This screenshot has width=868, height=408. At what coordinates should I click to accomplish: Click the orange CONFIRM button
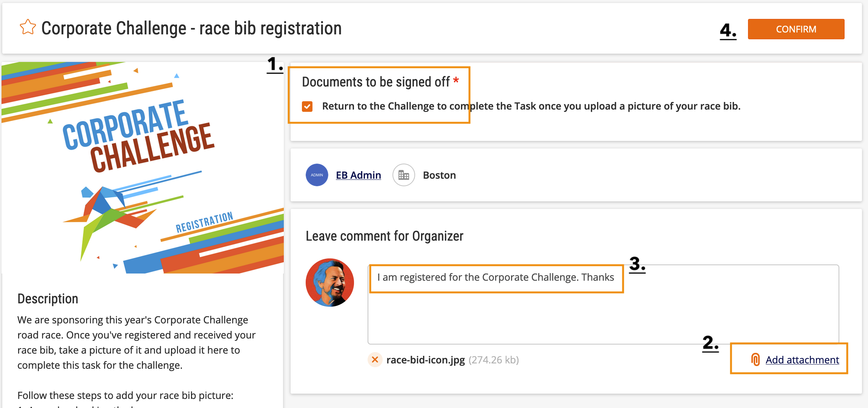pos(796,29)
